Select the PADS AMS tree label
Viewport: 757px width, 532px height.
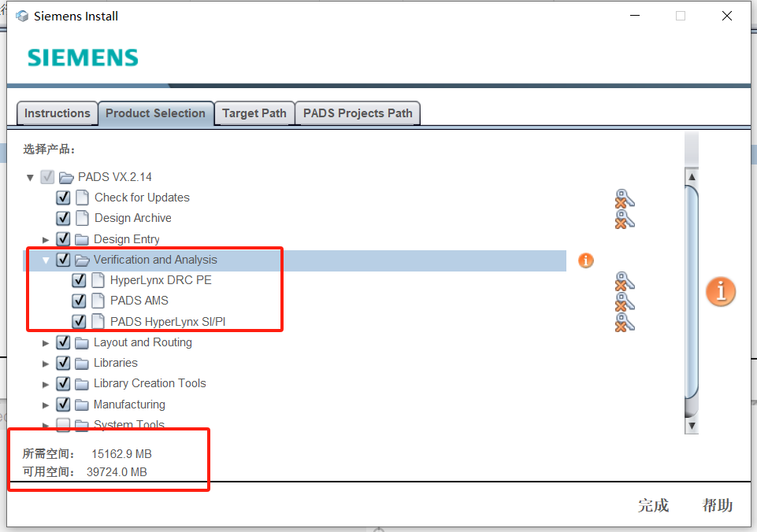click(139, 301)
